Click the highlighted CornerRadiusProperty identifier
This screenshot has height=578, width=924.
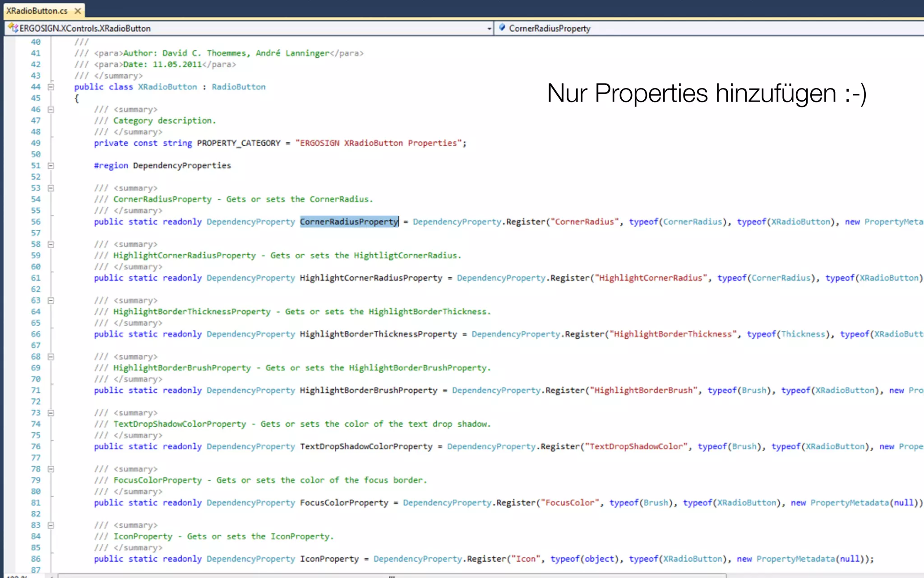coord(349,222)
